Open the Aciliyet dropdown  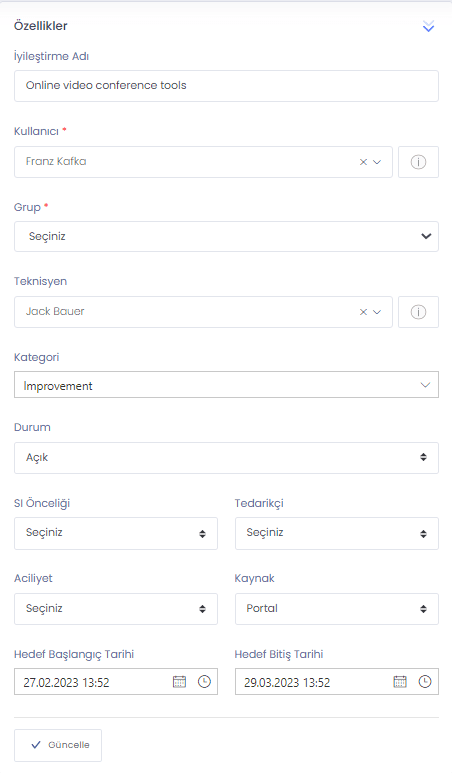(116, 609)
